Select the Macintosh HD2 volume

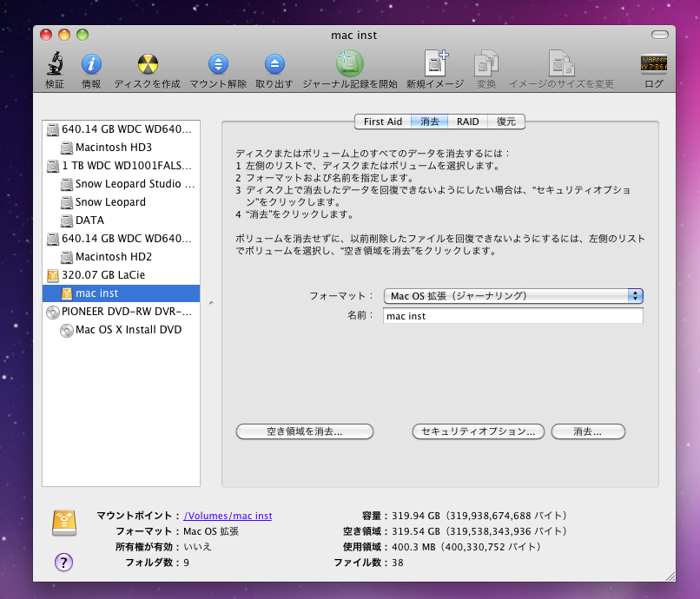121,257
